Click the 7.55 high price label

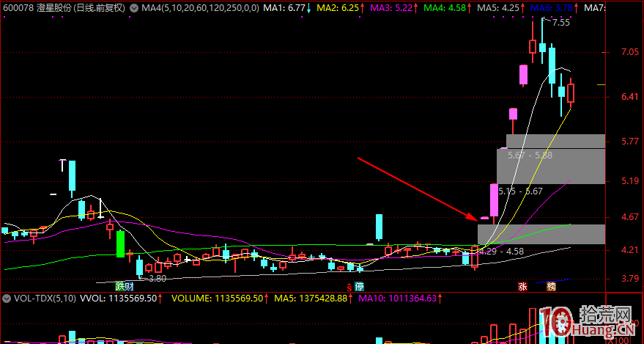coord(561,23)
